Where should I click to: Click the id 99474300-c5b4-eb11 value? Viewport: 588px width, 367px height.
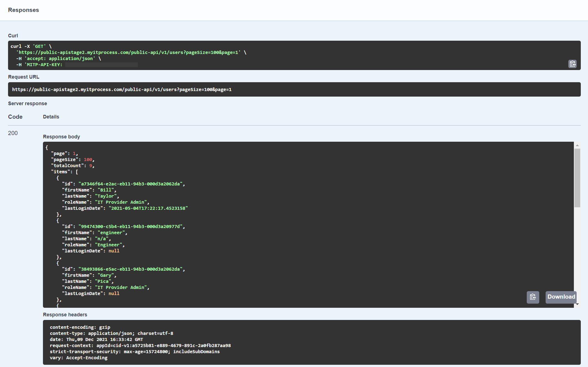click(x=131, y=226)
